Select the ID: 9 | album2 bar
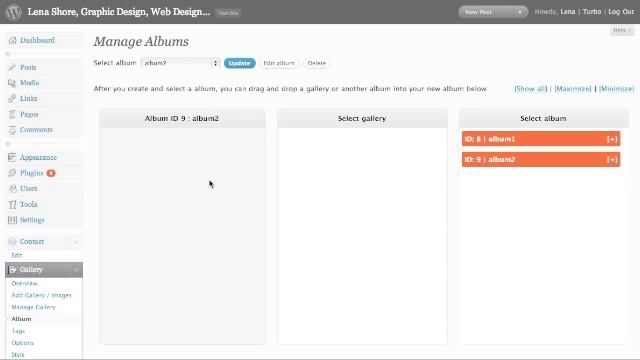The width and height of the screenshot is (640, 360). coord(541,159)
